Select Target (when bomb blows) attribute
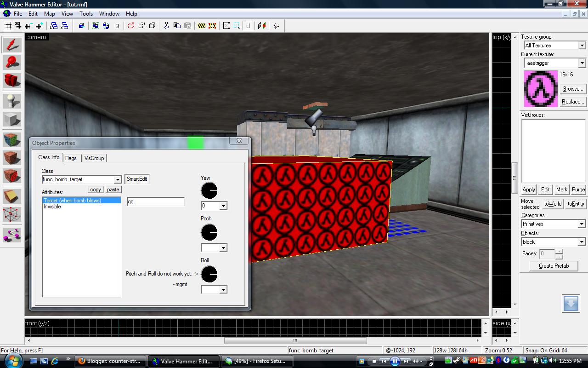The height and width of the screenshot is (368, 588). point(81,201)
